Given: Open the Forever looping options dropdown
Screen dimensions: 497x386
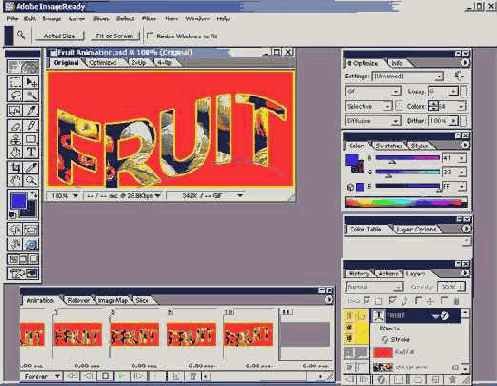Looking at the screenshot, I should pyautogui.click(x=42, y=376).
